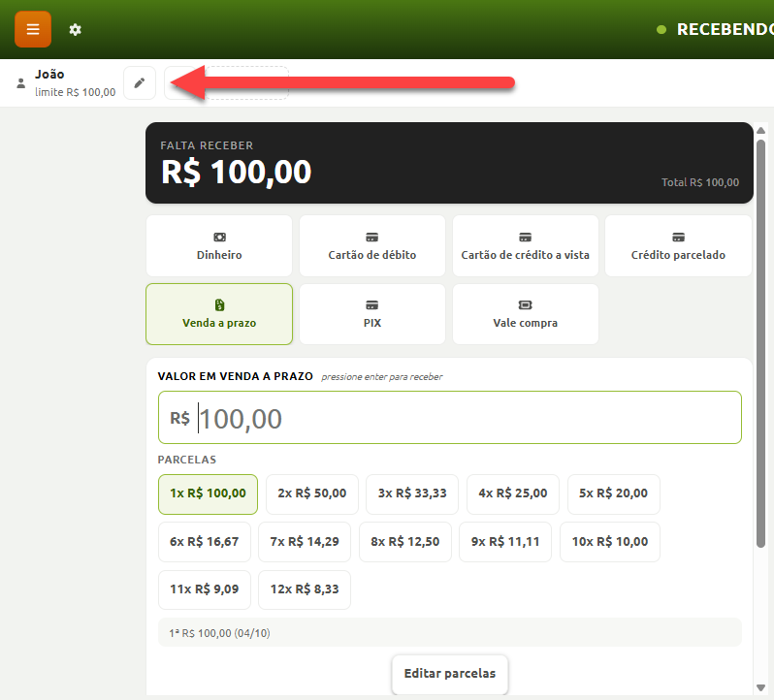The width and height of the screenshot is (774, 700).
Task: Choose Vale compra payment
Action: coord(526,314)
